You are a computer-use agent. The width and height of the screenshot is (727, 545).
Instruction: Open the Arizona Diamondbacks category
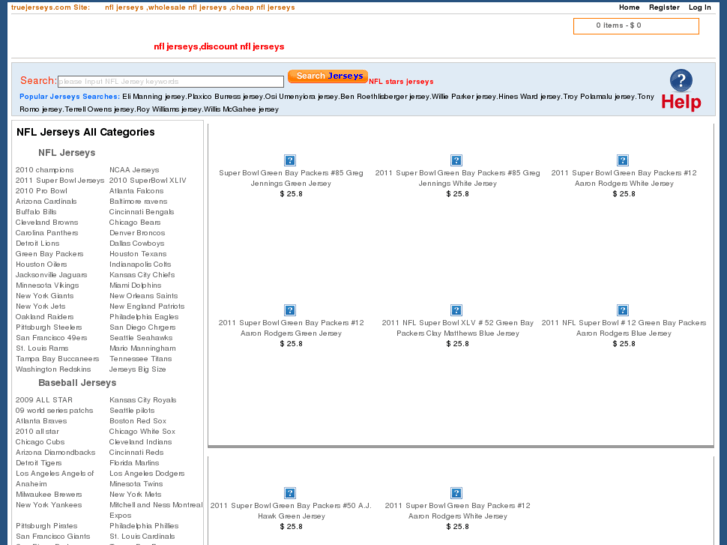(x=55, y=452)
